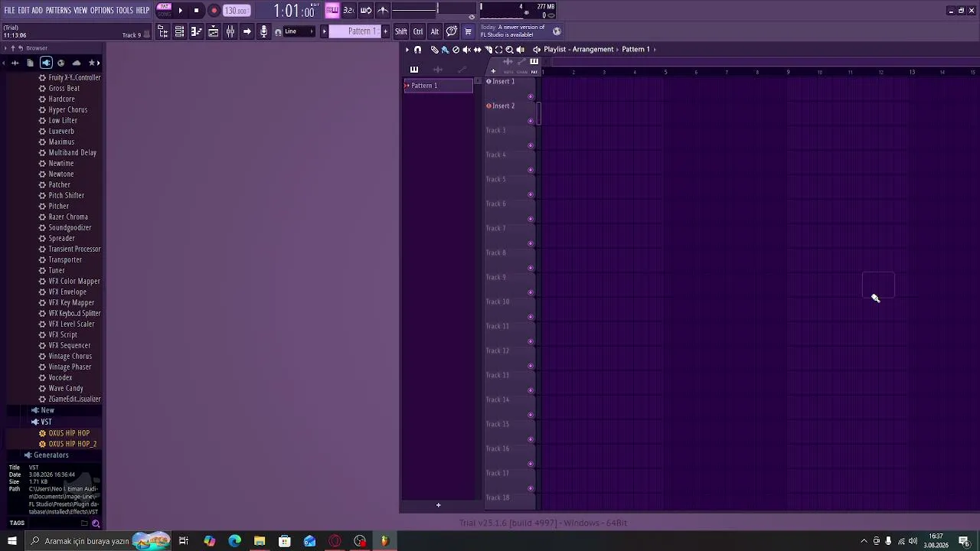Select OXUS HIP HOP_2 preset in browser
This screenshot has height=551, width=980.
tap(72, 444)
